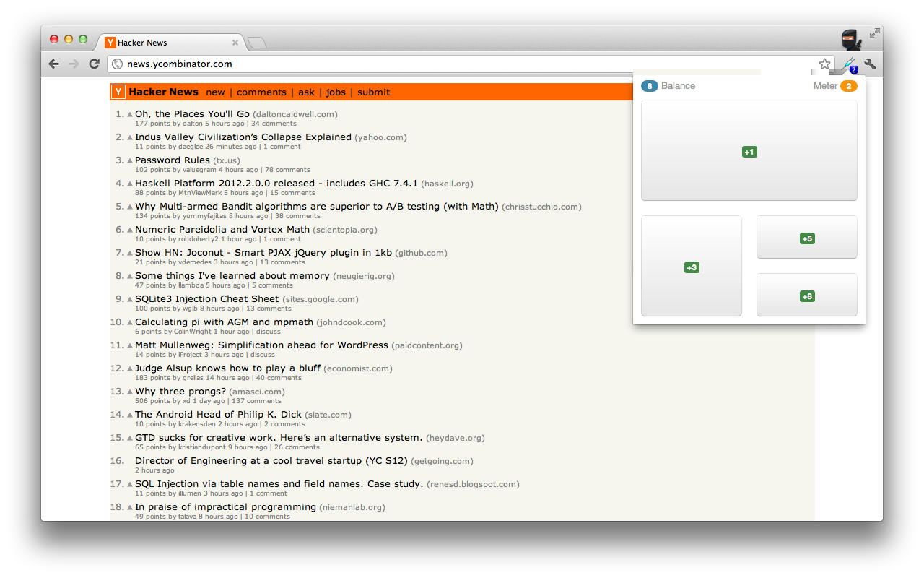Open the 'Password Rules' story link
This screenshot has width=924, height=578.
point(173,160)
